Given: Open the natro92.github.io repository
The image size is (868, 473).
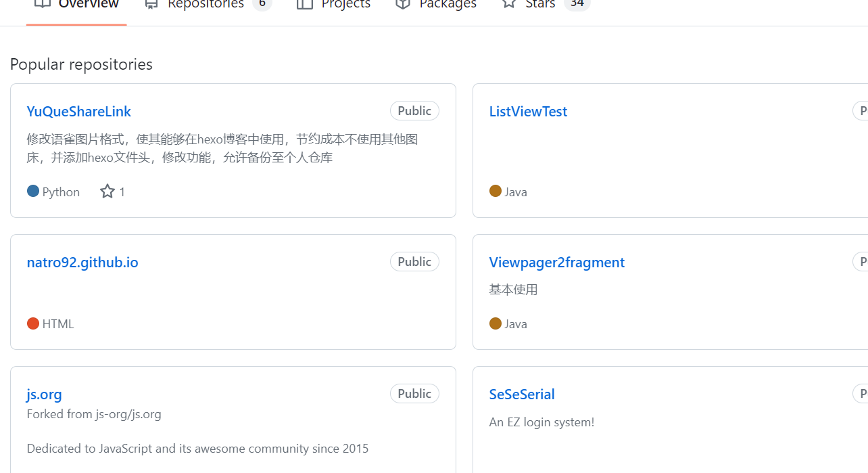Looking at the screenshot, I should [82, 263].
